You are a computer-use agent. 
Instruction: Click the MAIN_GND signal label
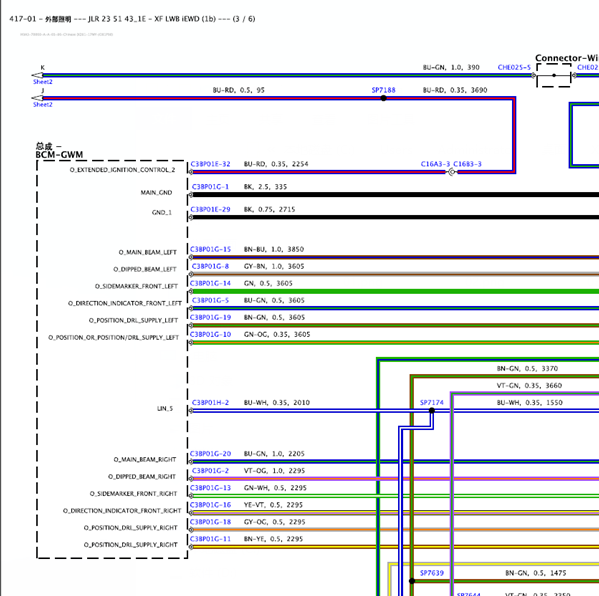pos(156,193)
